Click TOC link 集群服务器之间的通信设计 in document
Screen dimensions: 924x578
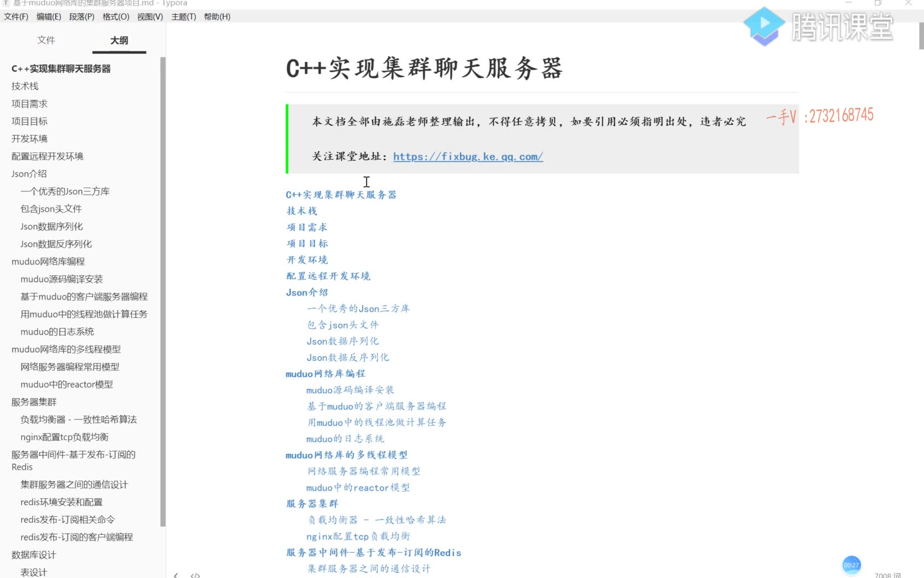[x=369, y=569]
